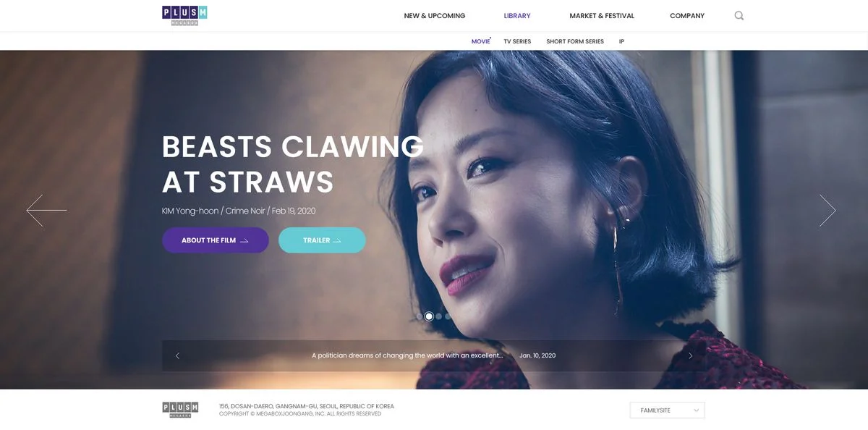
Task: Show previous news ticker item
Action: (177, 355)
